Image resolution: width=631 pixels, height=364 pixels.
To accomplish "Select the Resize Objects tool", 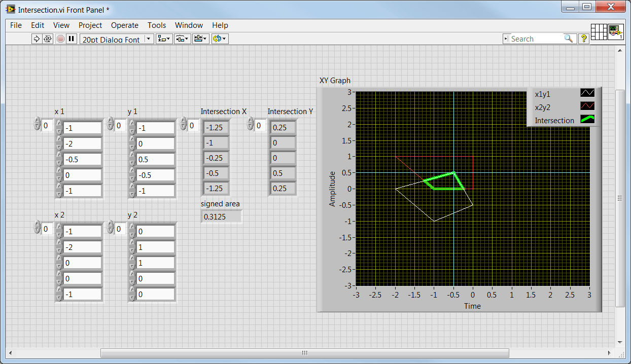I will 196,39.
